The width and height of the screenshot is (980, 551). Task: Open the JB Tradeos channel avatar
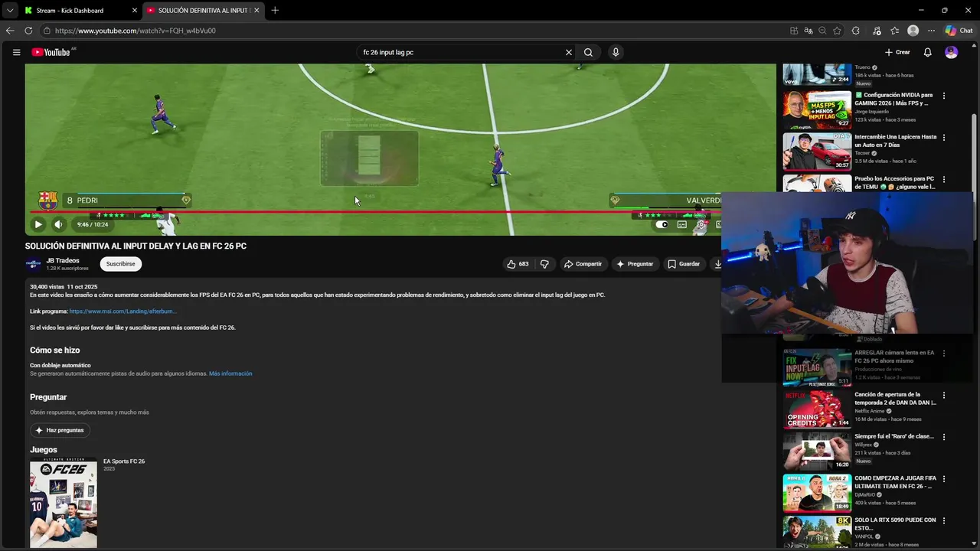click(x=33, y=264)
